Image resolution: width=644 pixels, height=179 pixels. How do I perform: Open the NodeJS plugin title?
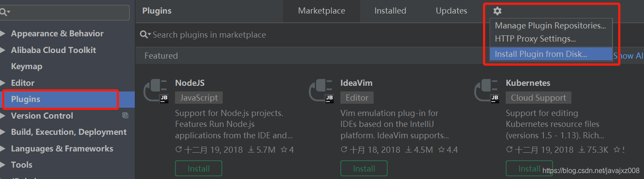tap(190, 83)
